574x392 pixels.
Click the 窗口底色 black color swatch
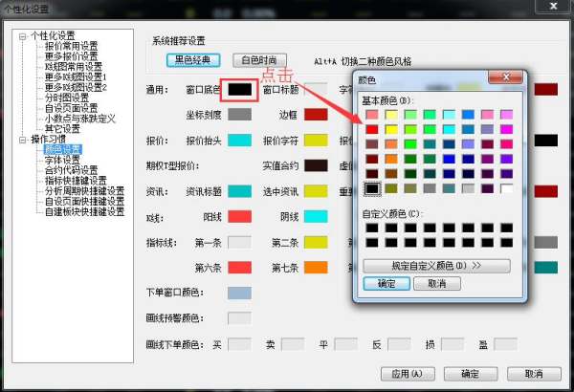(x=240, y=89)
